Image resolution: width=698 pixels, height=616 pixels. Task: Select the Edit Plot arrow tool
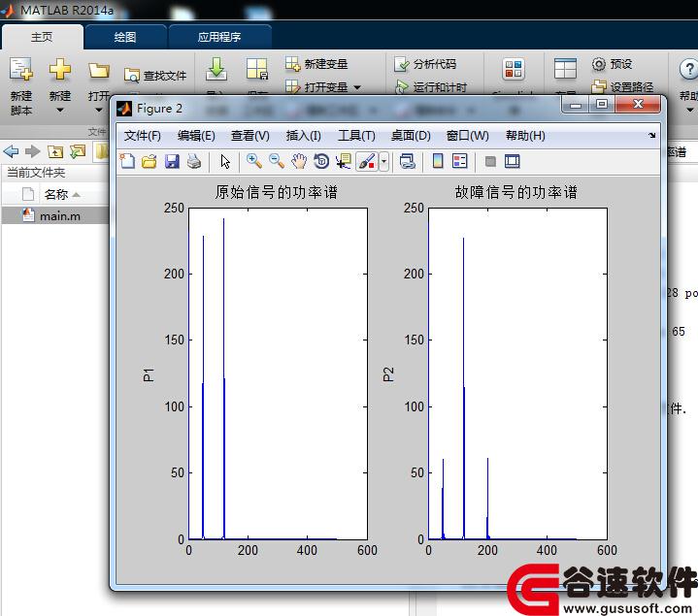[x=225, y=161]
